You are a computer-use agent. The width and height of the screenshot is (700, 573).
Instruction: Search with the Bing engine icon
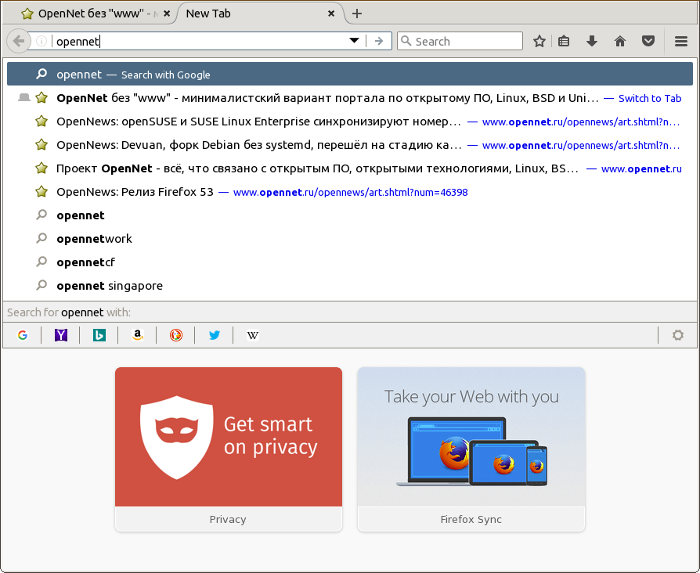pos(99,336)
